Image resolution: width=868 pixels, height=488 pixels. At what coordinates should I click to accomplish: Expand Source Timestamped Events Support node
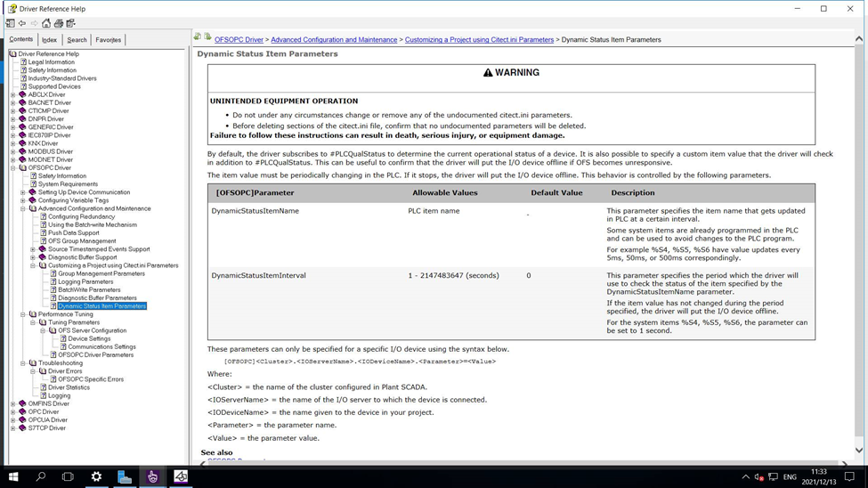point(33,249)
